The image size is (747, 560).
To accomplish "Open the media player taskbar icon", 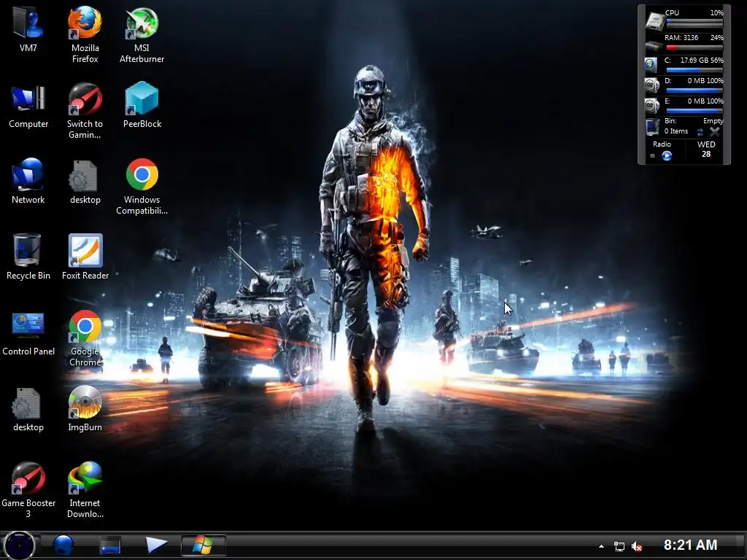I will coord(156,545).
